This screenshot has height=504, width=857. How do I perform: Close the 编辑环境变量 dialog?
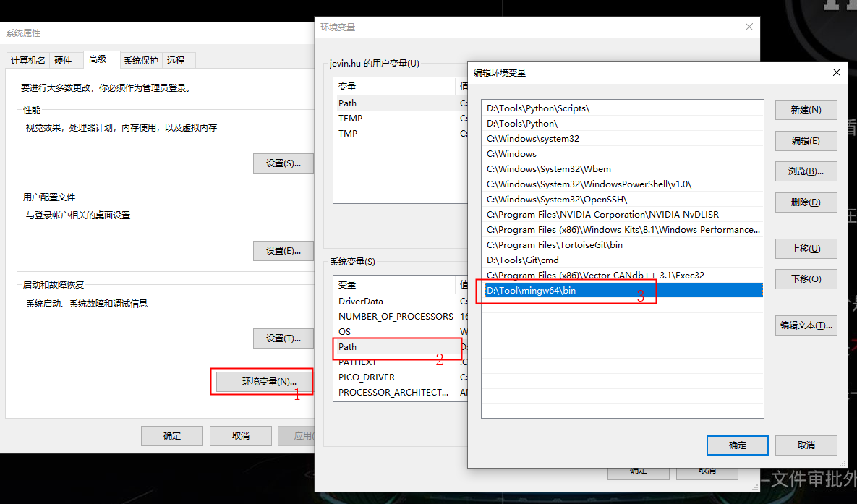pyautogui.click(x=836, y=72)
